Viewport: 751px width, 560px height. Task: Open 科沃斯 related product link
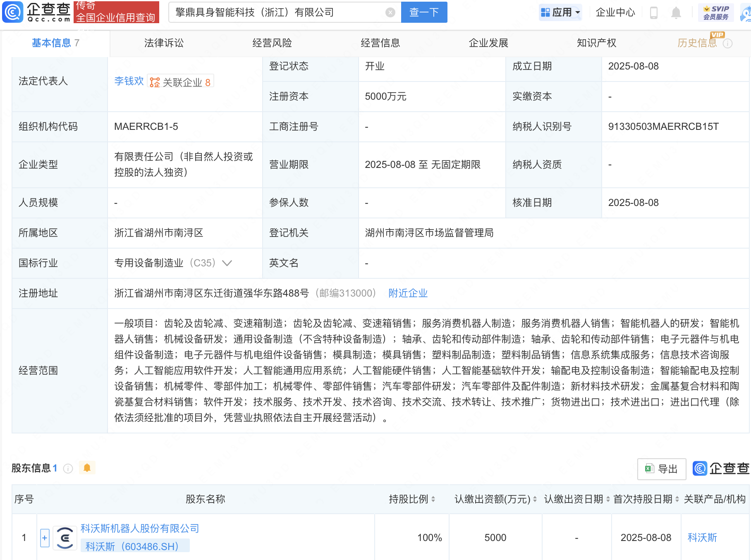pos(702,538)
